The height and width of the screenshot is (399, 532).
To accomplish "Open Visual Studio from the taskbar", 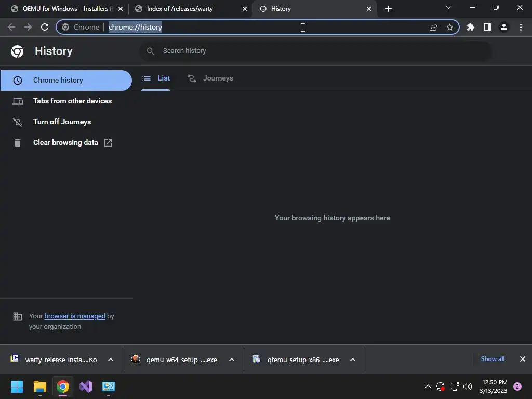I will (86, 387).
